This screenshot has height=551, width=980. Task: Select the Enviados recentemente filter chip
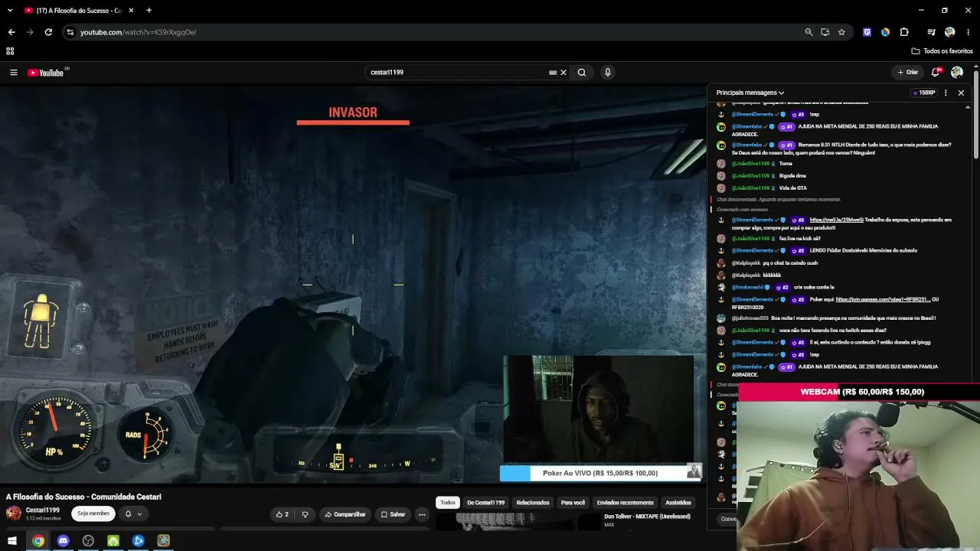626,503
